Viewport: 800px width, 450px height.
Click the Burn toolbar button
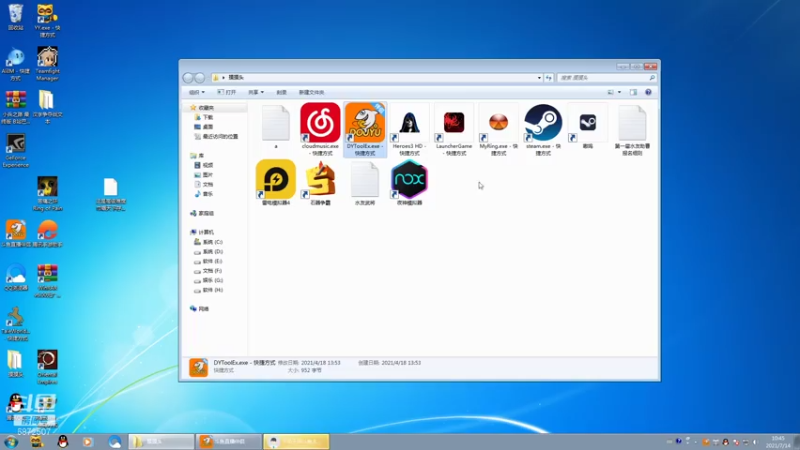282,92
